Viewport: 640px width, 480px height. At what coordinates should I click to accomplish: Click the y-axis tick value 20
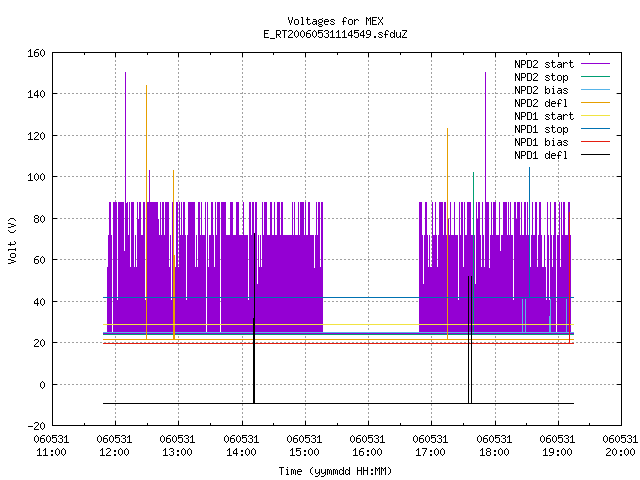coord(39,343)
